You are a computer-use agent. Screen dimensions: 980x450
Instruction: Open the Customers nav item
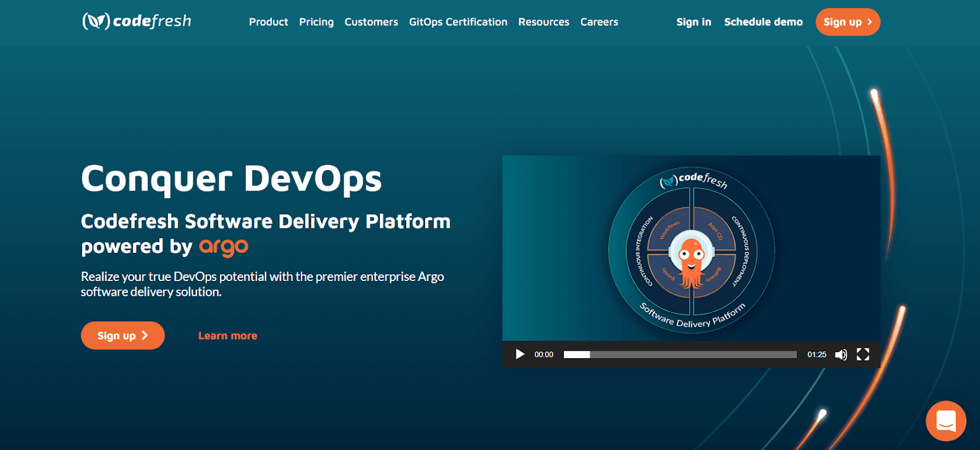pyautogui.click(x=371, y=22)
